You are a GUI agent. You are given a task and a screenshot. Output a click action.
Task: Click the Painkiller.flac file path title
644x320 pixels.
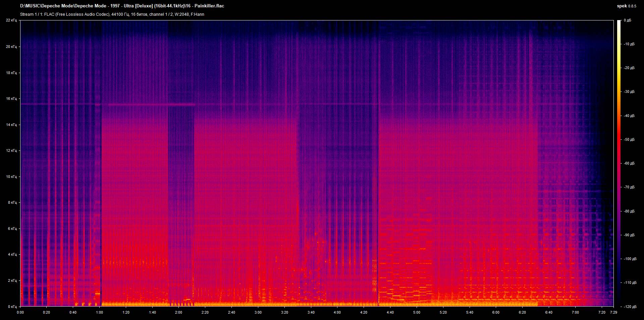[x=122, y=6]
